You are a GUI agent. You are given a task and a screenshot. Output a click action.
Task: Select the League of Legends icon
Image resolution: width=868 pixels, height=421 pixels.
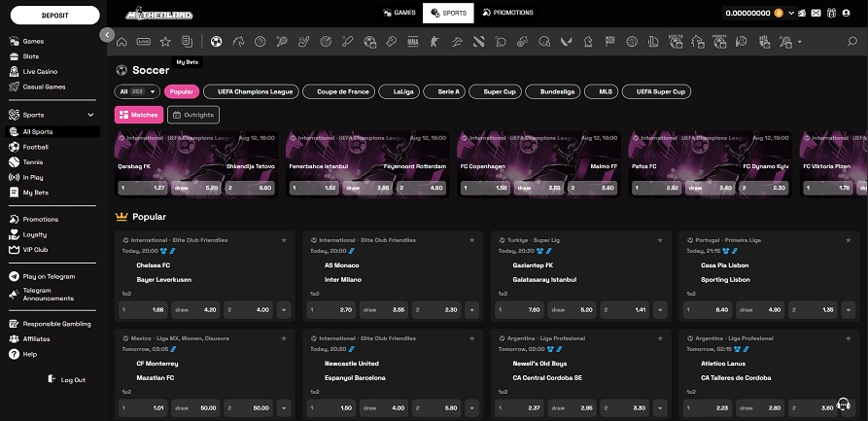tap(654, 42)
